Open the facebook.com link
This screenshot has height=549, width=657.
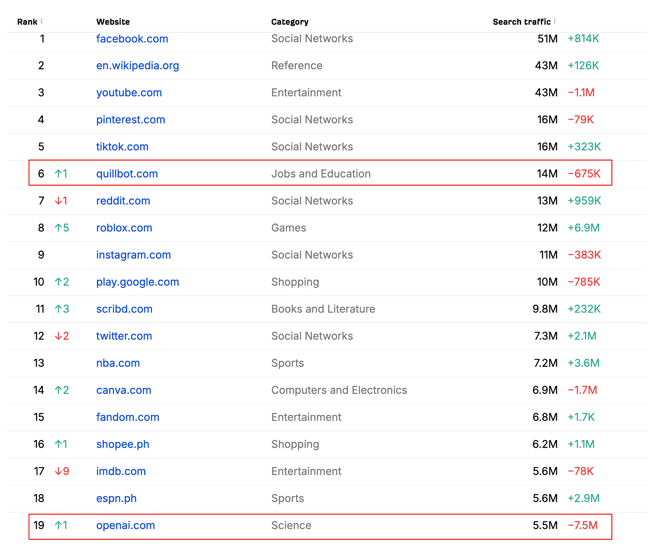[132, 39]
